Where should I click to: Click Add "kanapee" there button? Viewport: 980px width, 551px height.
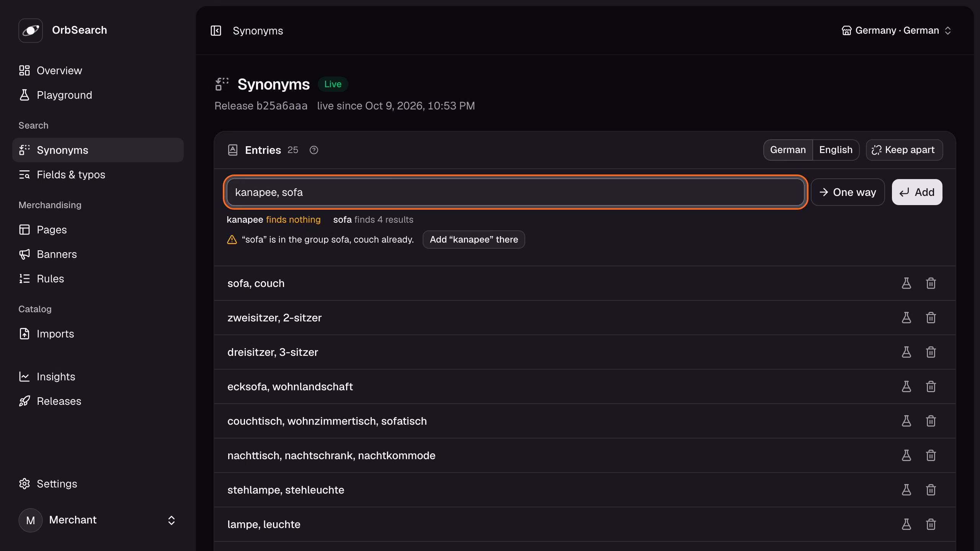point(474,240)
